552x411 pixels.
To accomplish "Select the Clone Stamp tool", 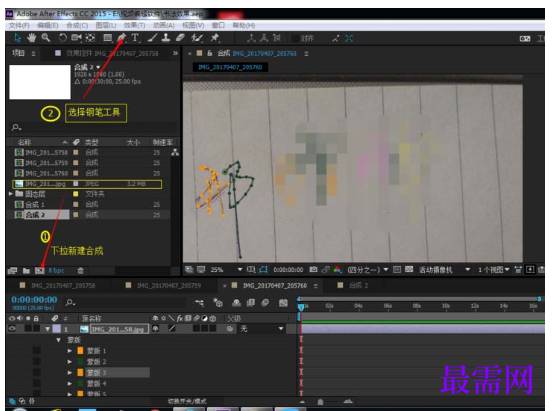I will pyautogui.click(x=166, y=38).
